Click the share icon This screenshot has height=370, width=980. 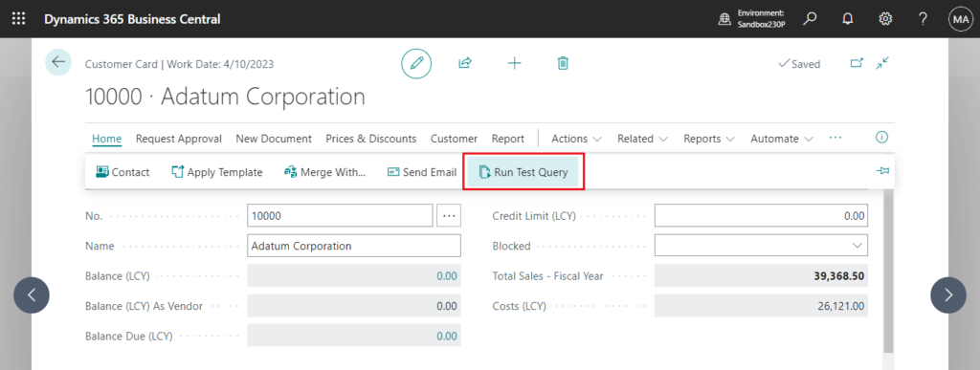coord(465,63)
